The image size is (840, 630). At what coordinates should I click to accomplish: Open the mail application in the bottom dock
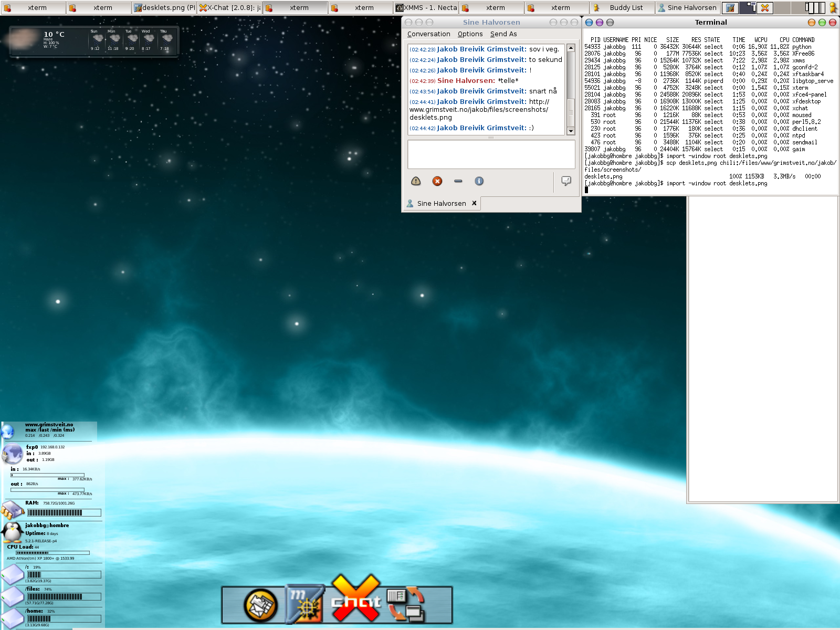(261, 605)
